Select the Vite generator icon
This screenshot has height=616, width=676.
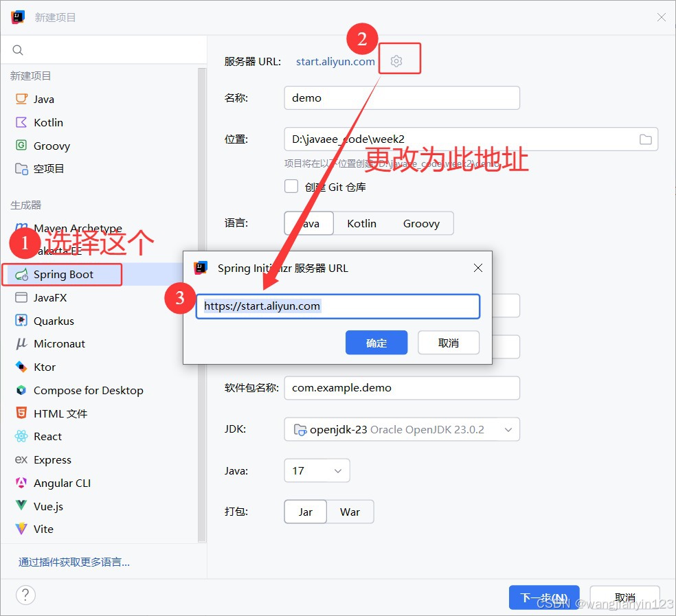(21, 529)
